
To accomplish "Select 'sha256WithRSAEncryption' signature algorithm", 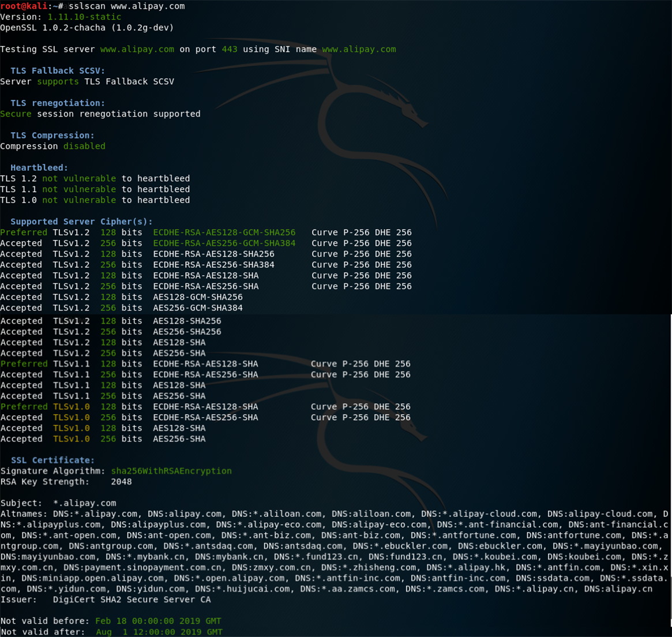I will 171,471.
